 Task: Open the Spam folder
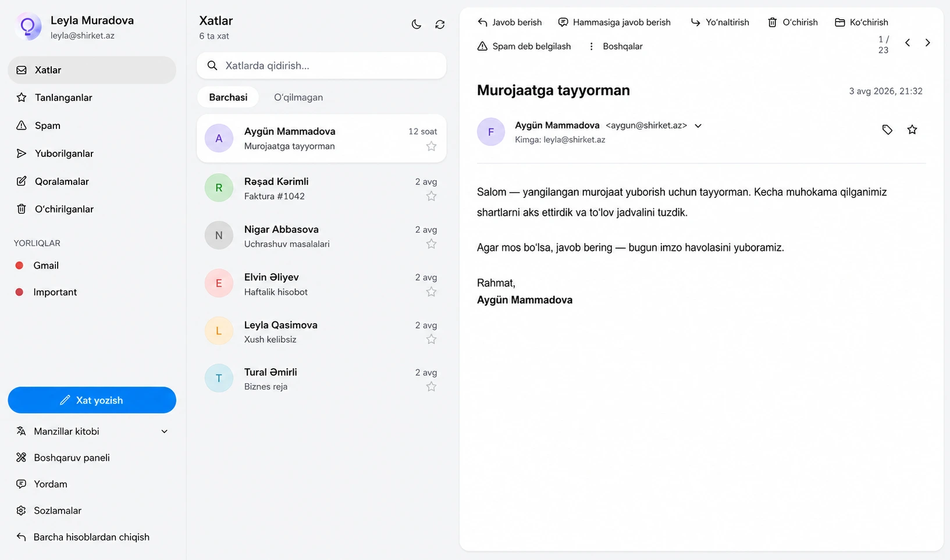[x=92, y=126]
